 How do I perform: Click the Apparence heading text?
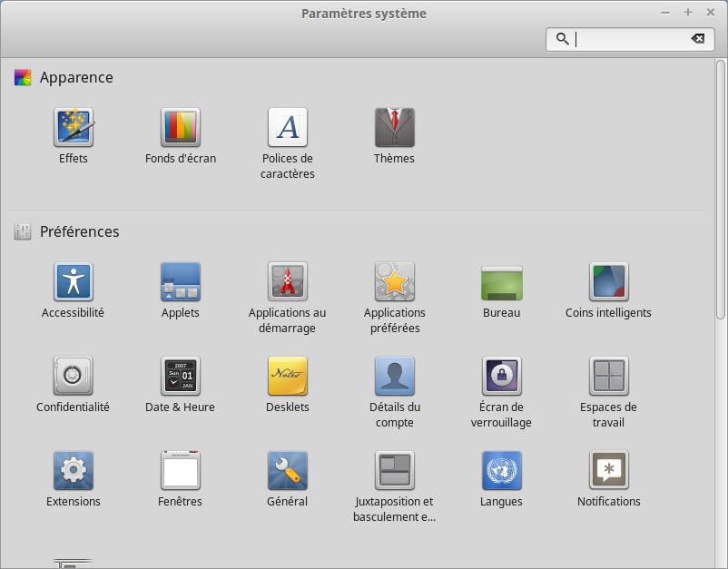(76, 77)
